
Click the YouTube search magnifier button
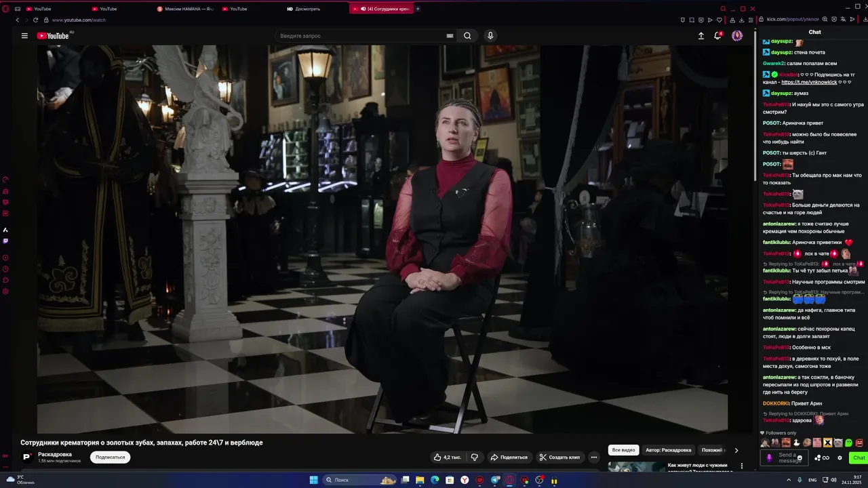point(467,36)
